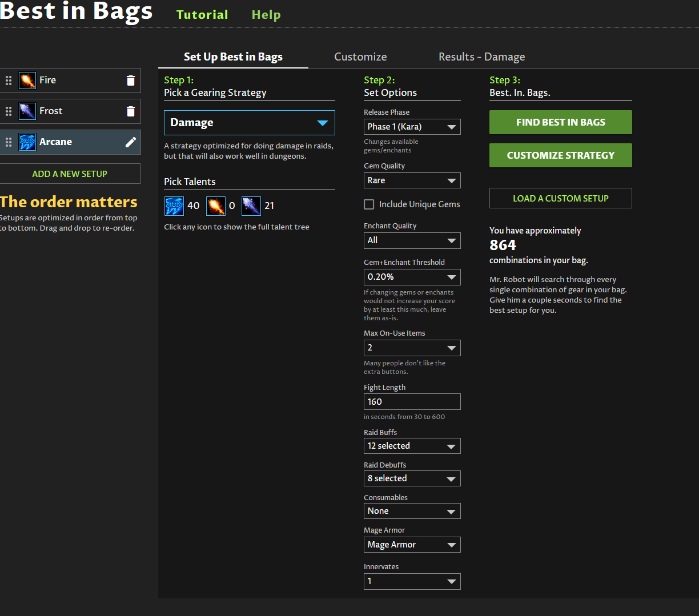Open the Results - Damage tab
The height and width of the screenshot is (616, 699).
point(481,57)
